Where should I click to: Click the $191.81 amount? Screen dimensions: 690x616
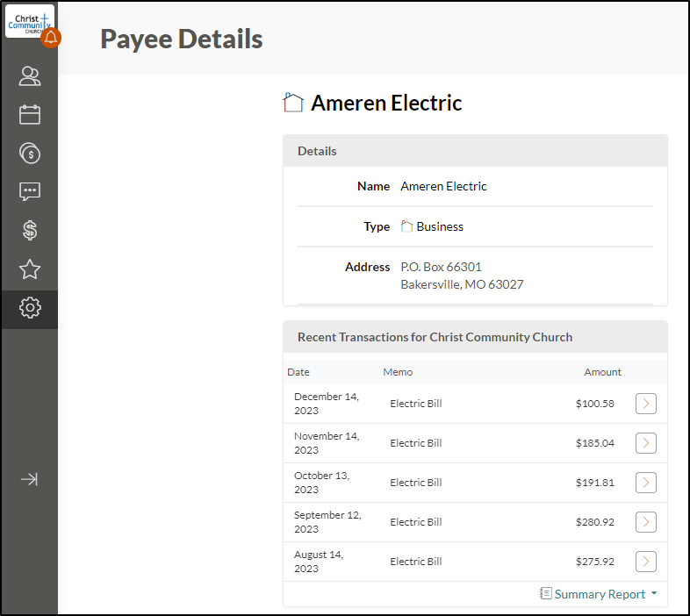pos(594,483)
